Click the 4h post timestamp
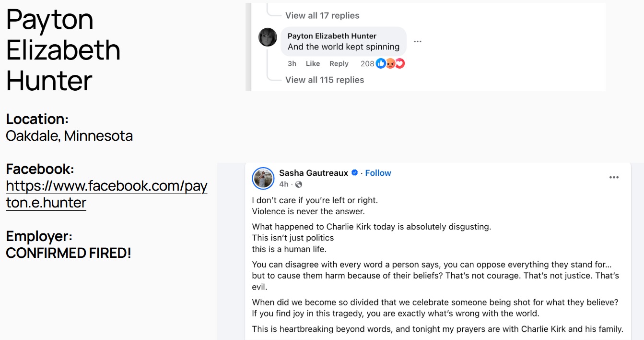The image size is (644, 340). tap(284, 184)
